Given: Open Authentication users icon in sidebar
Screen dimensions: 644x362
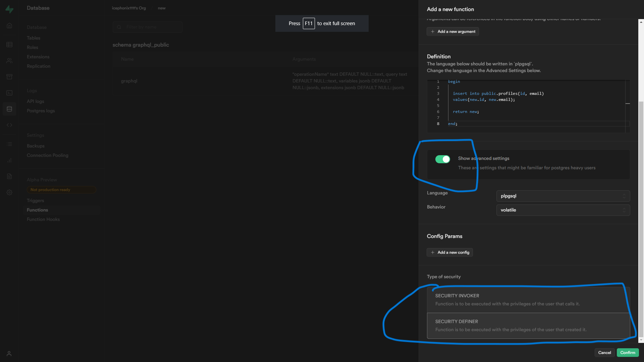Looking at the screenshot, I should tap(9, 61).
